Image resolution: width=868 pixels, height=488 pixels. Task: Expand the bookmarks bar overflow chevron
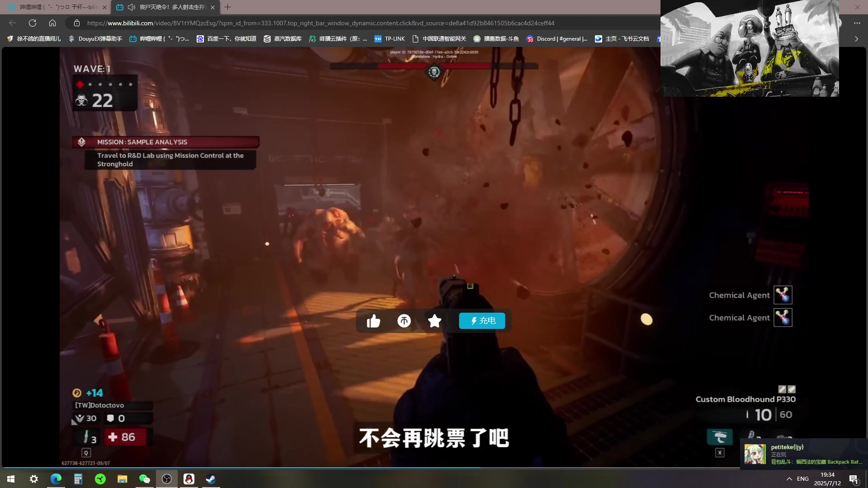click(856, 39)
